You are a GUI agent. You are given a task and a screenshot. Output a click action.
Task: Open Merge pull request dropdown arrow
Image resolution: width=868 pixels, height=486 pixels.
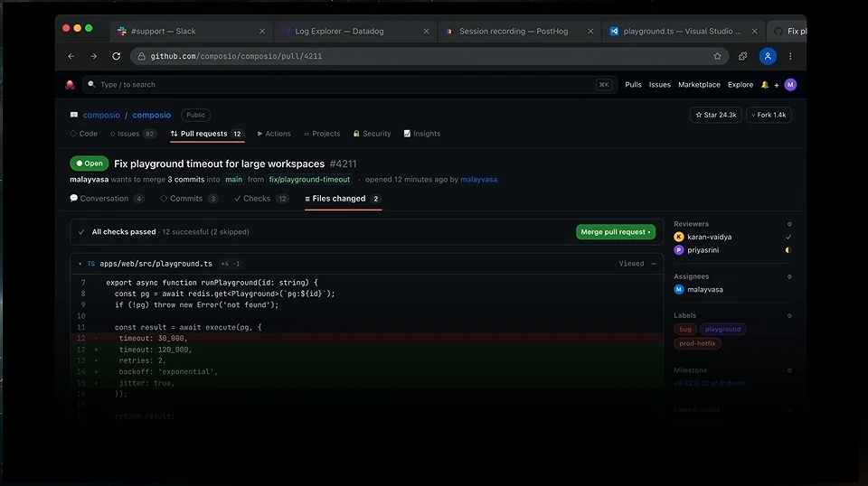coord(649,232)
